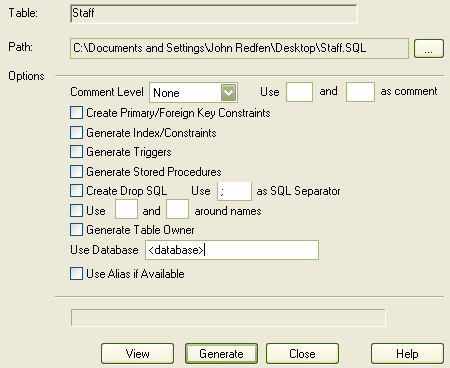This screenshot has width=450, height=368.
Task: Check the Use around names checkbox
Action: tap(76, 211)
